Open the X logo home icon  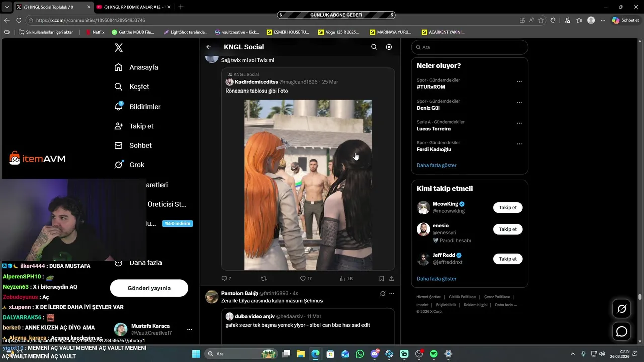coord(119,48)
